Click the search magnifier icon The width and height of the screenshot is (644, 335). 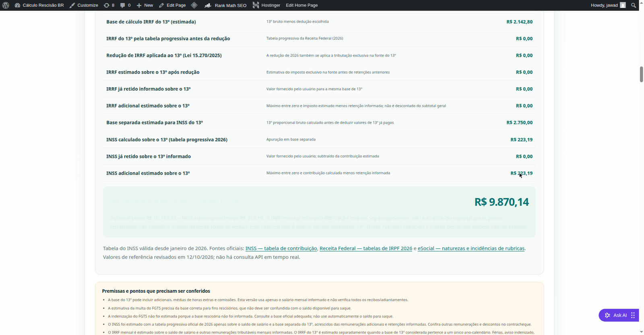[x=634, y=5]
